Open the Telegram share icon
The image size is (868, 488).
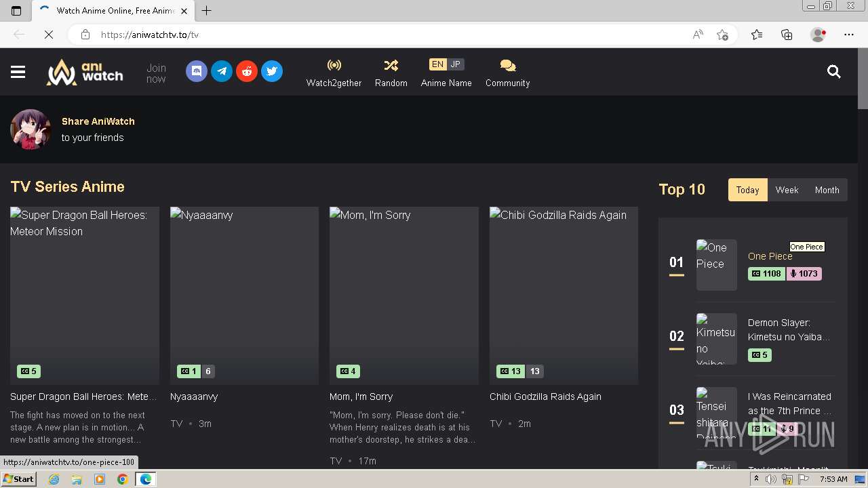coord(222,71)
